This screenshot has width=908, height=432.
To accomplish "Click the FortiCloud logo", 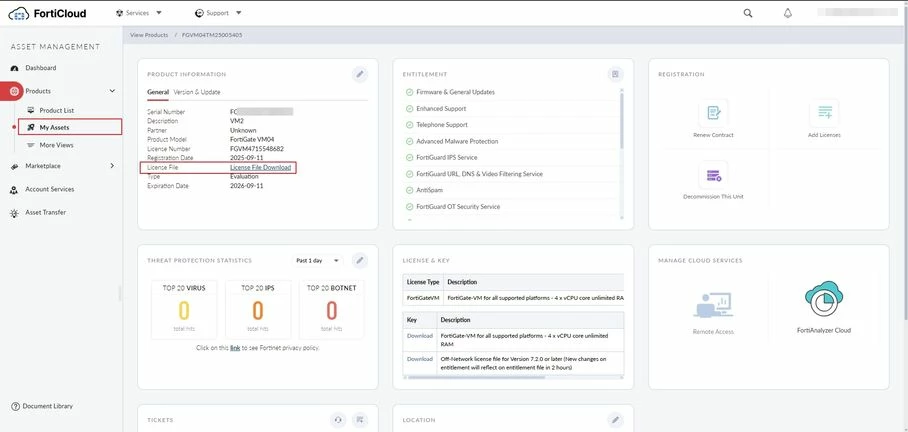I will point(47,13).
